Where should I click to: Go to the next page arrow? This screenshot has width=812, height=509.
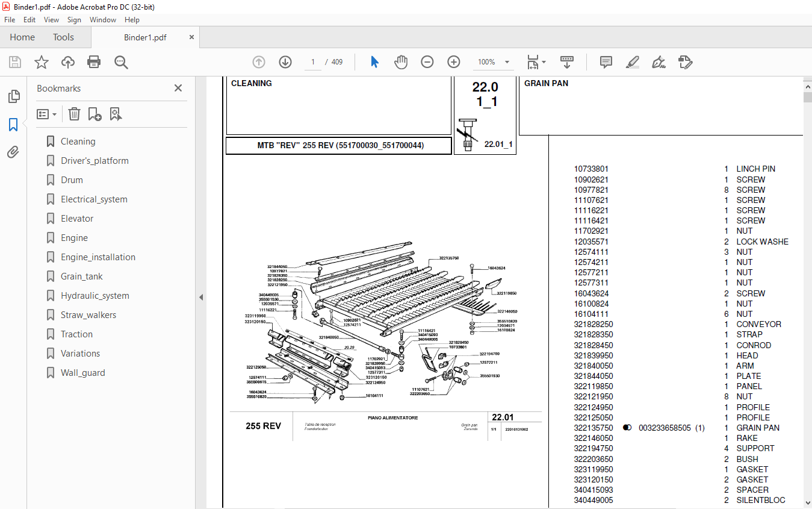285,62
